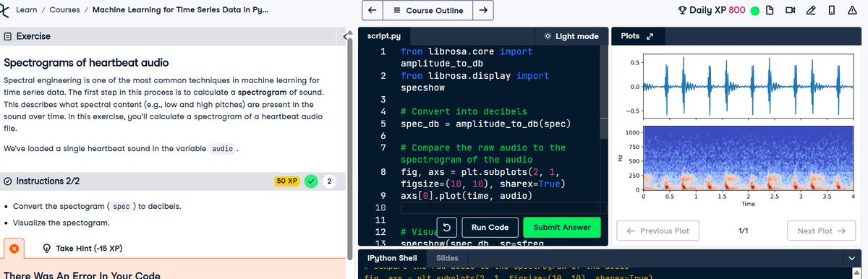This screenshot has width=868, height=279.
Task: Click the Daily XP trophy icon
Action: pos(681,11)
